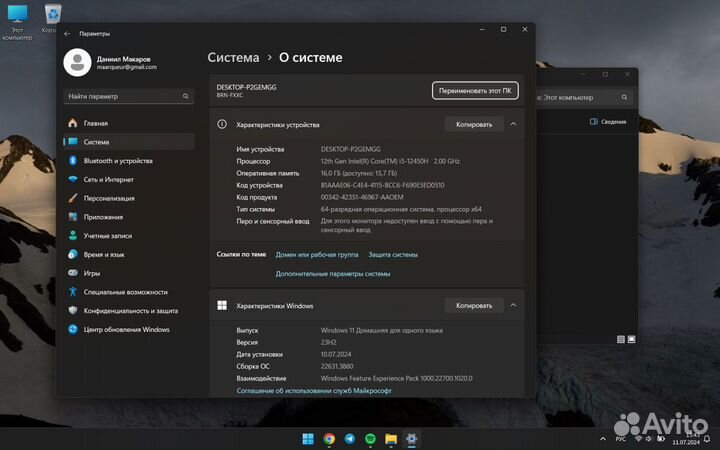
Task: Show hidden tray icons chevron
Action: (603, 439)
